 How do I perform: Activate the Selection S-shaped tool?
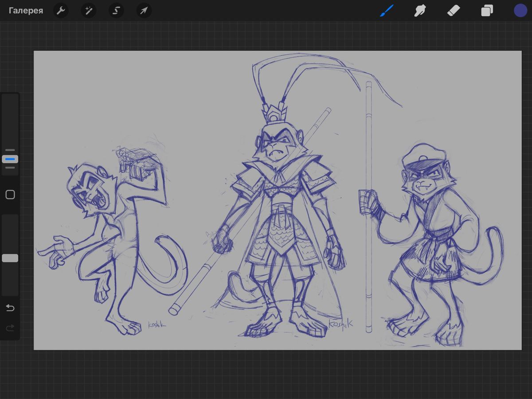(116, 11)
